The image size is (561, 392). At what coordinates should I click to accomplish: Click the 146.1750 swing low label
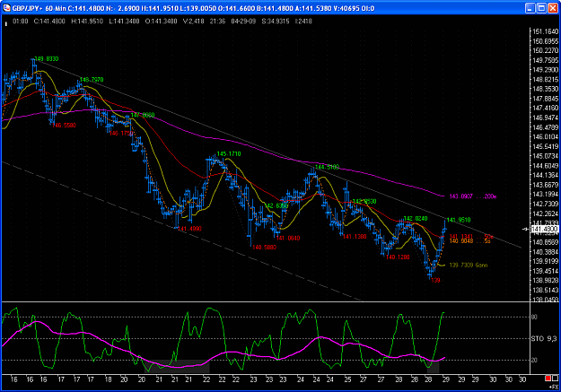(121, 133)
